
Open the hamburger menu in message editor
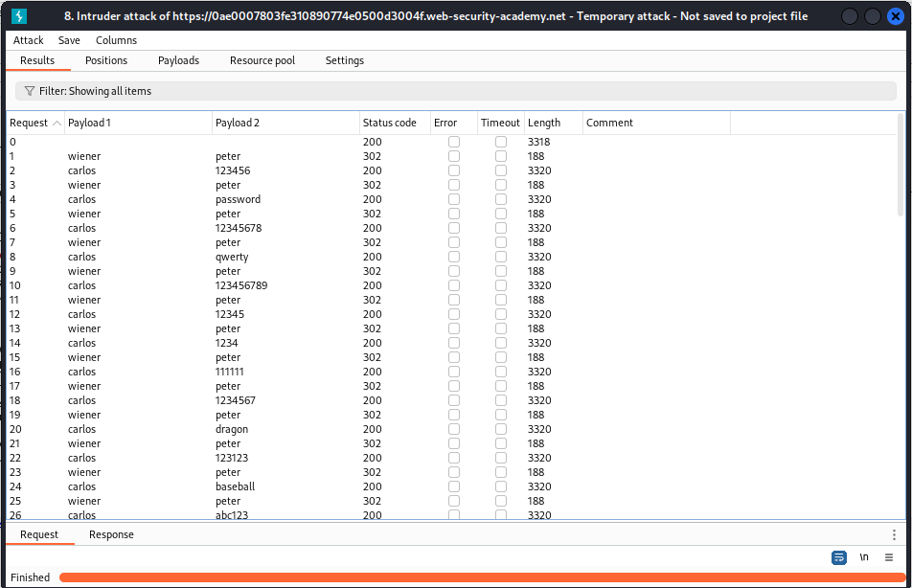(x=889, y=557)
